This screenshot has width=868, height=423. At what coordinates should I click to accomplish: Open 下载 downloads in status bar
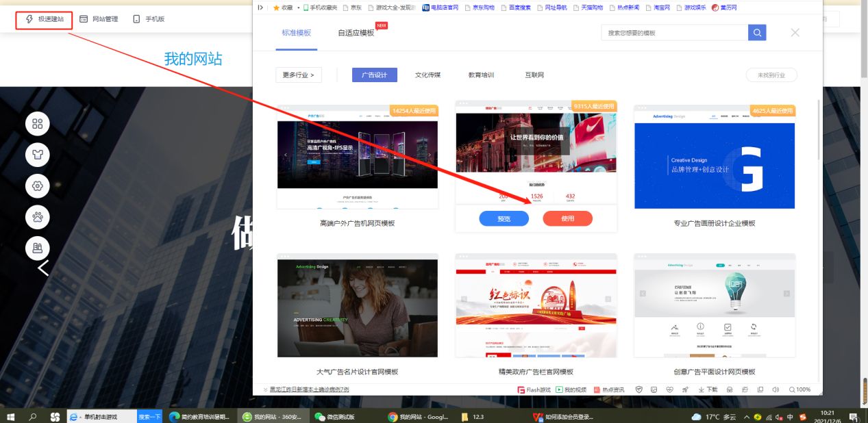coord(708,389)
